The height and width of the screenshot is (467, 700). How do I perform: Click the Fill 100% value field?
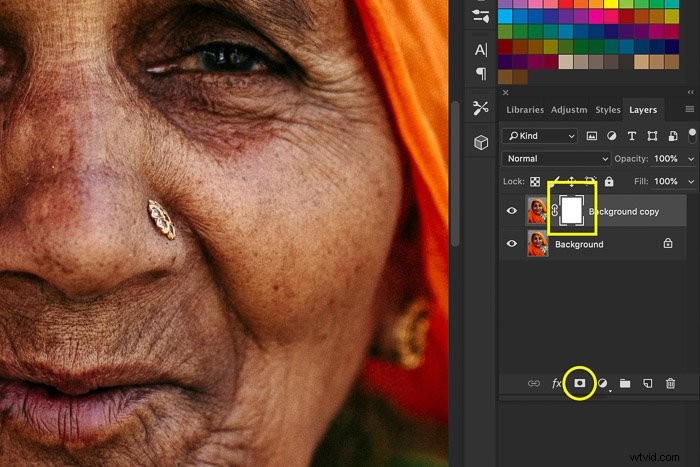pos(666,182)
